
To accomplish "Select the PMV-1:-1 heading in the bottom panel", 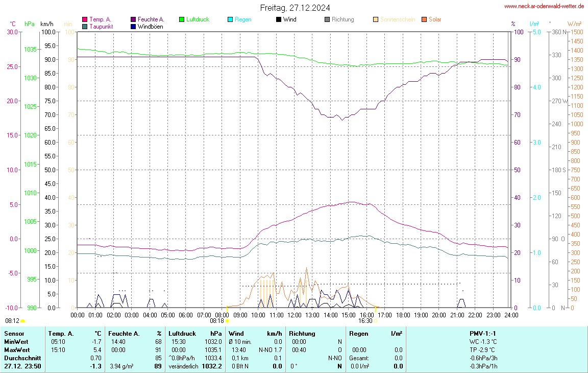I will (x=483, y=333).
